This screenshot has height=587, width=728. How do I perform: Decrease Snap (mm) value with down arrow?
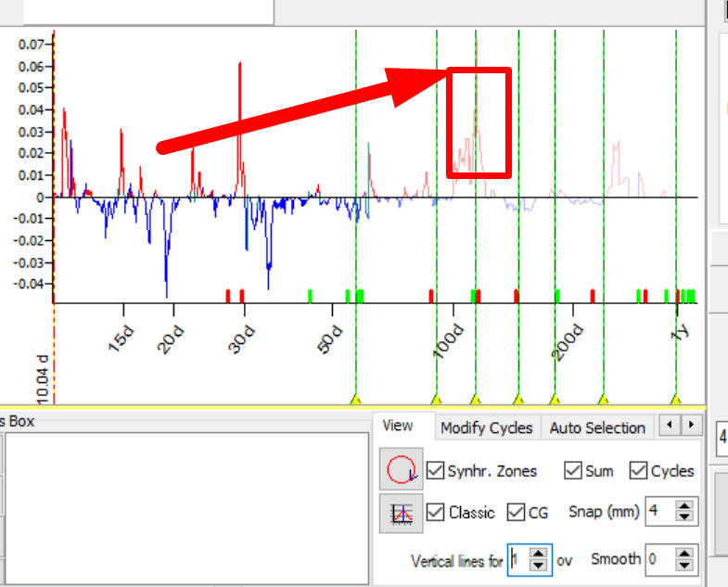click(684, 517)
